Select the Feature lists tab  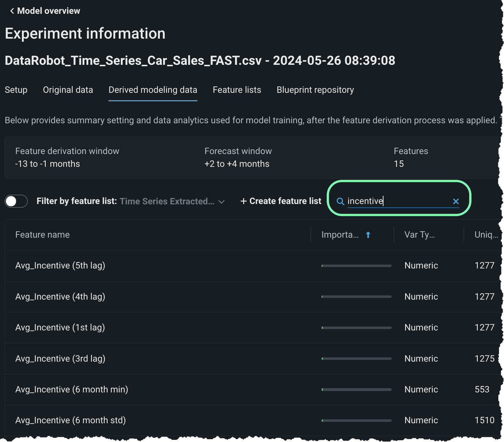point(237,90)
